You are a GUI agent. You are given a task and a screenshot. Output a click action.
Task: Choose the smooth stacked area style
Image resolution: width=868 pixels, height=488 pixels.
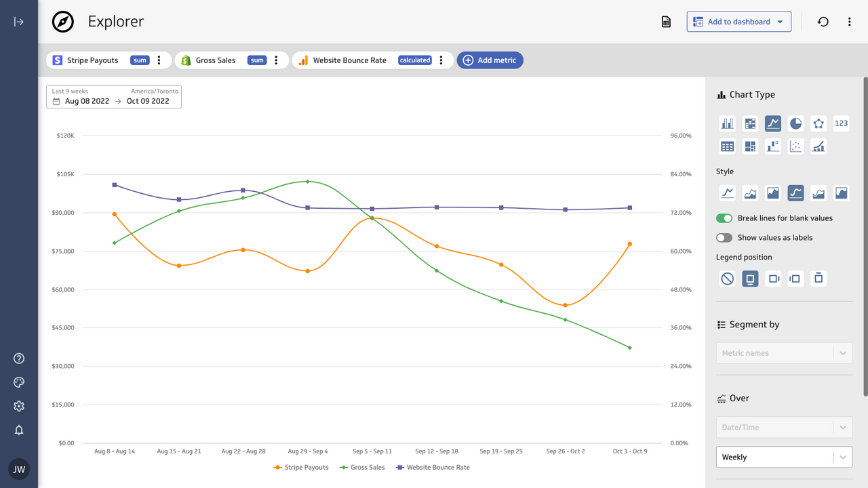click(x=818, y=193)
